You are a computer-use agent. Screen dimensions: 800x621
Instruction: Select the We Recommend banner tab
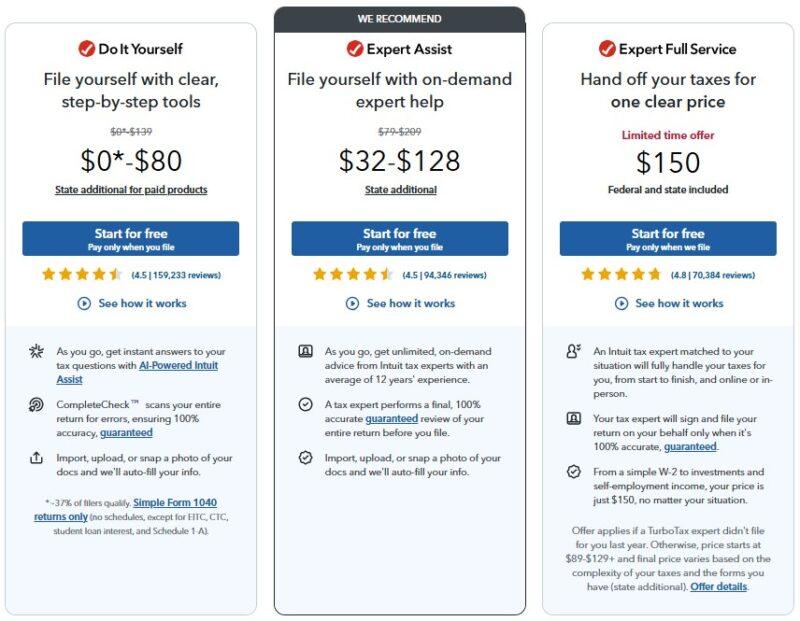tap(400, 19)
